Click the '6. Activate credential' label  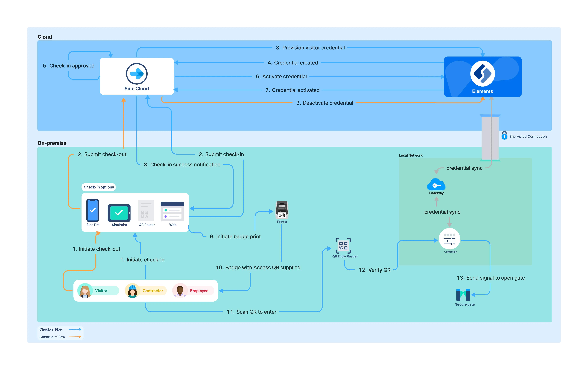coord(281,77)
